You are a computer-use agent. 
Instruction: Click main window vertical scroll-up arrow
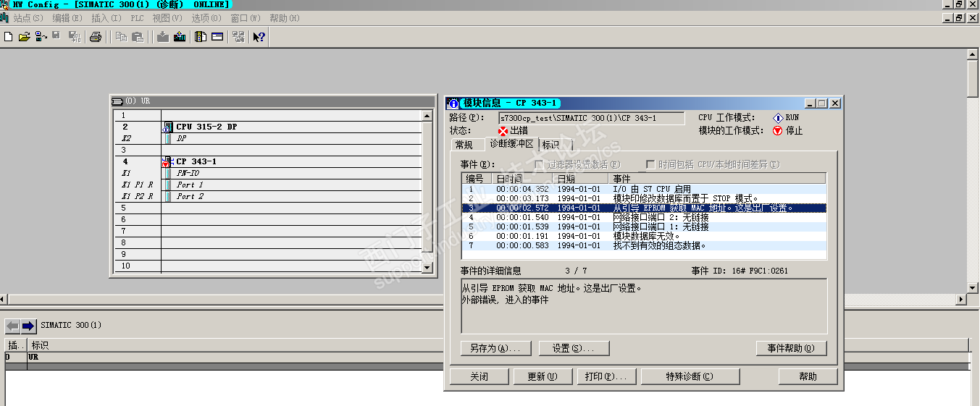pyautogui.click(x=973, y=55)
